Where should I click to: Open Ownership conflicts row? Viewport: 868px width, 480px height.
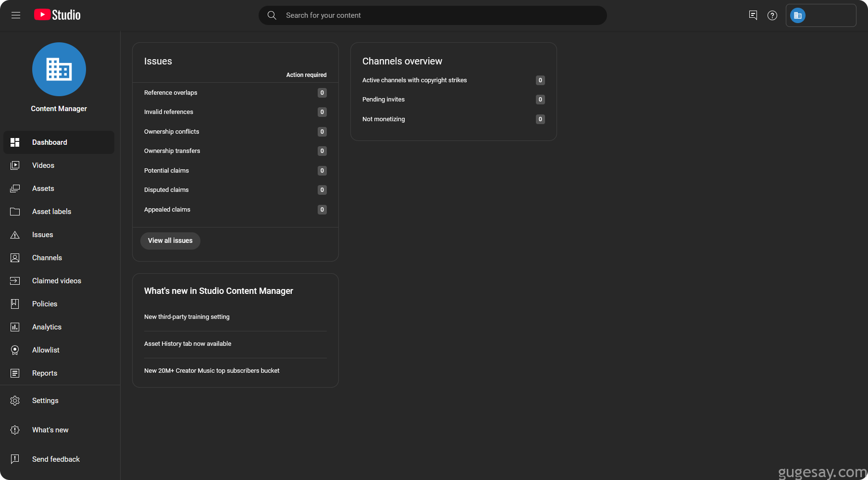click(x=236, y=132)
